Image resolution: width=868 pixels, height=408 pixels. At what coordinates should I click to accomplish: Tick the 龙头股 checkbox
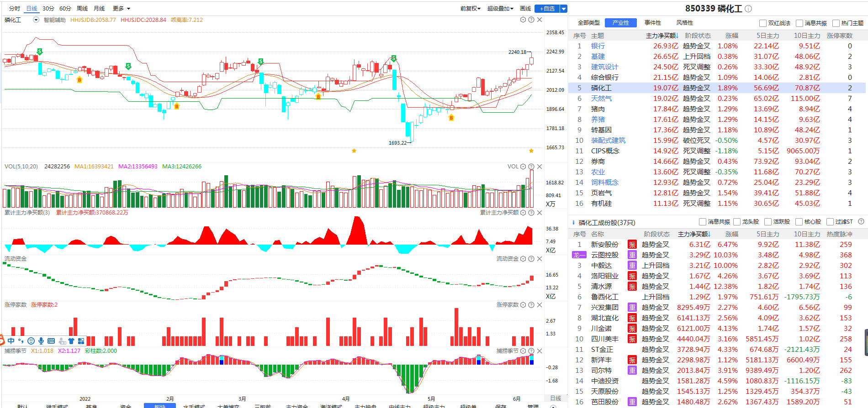tap(737, 222)
